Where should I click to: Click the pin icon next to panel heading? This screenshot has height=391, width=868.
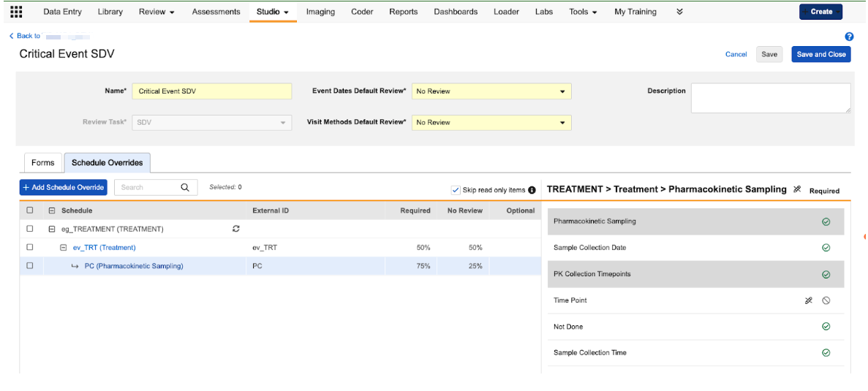[797, 189]
